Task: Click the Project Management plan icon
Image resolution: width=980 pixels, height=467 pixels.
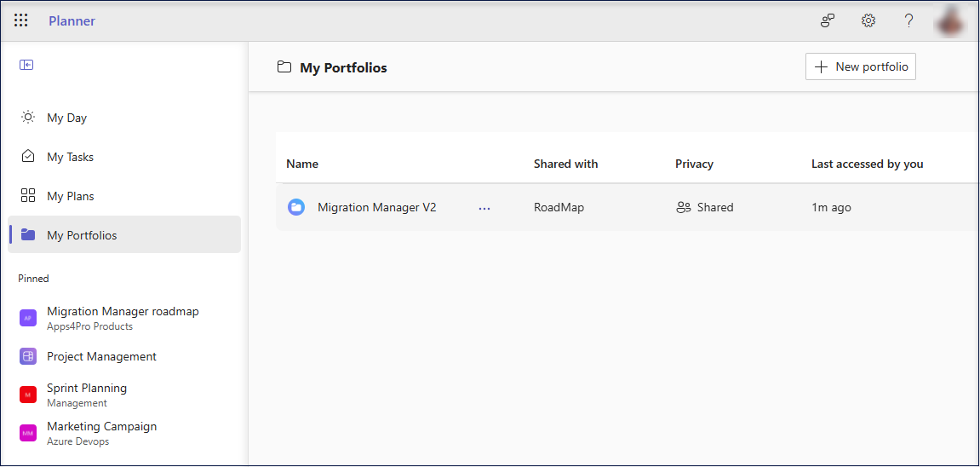Action: pyautogui.click(x=28, y=356)
